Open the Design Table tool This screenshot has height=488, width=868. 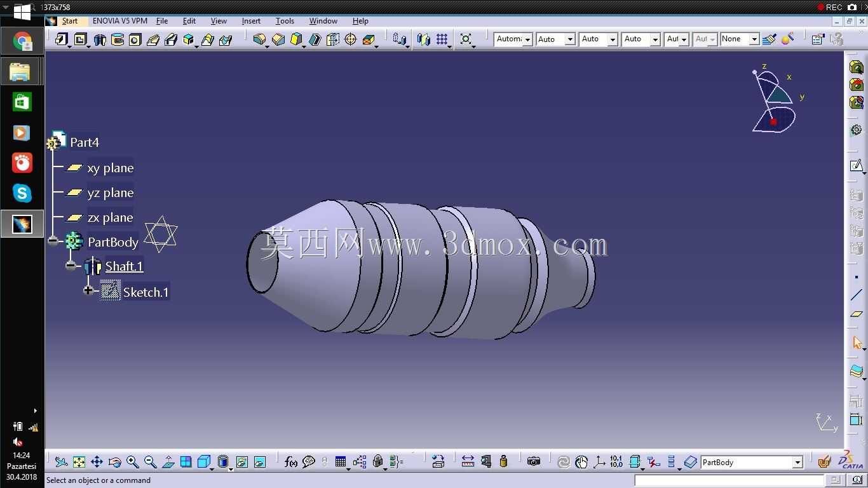341,462
